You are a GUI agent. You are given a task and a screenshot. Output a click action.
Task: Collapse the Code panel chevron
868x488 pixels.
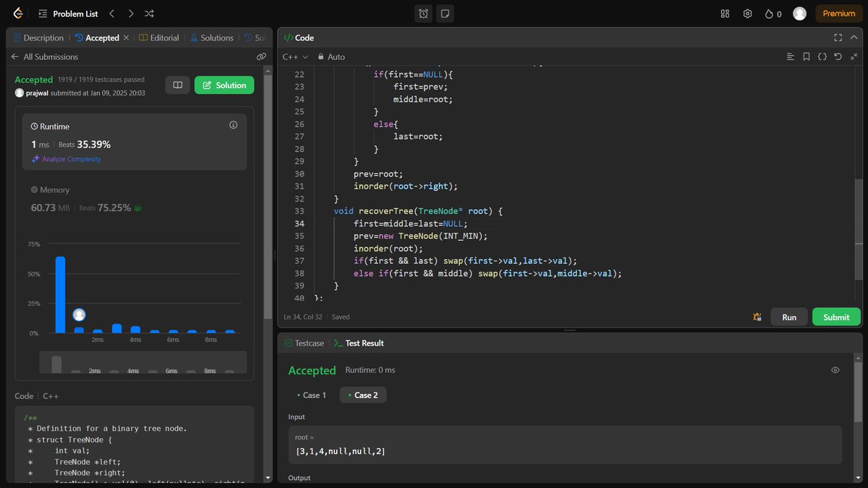point(854,38)
